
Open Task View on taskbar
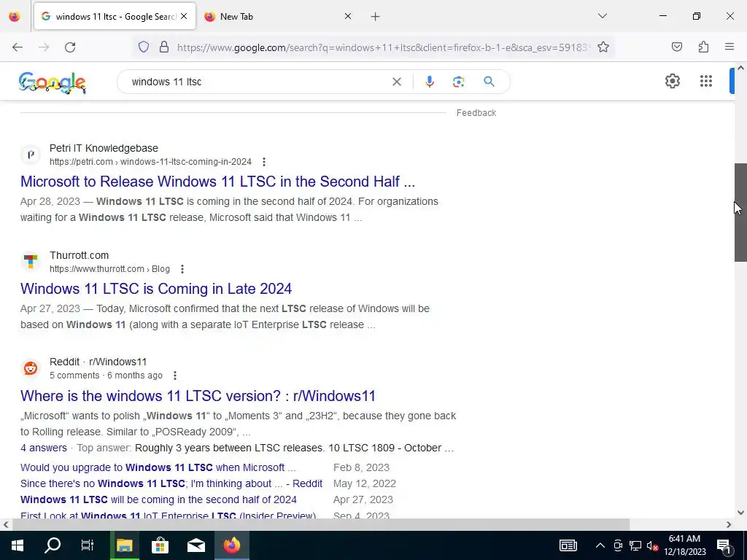point(88,545)
